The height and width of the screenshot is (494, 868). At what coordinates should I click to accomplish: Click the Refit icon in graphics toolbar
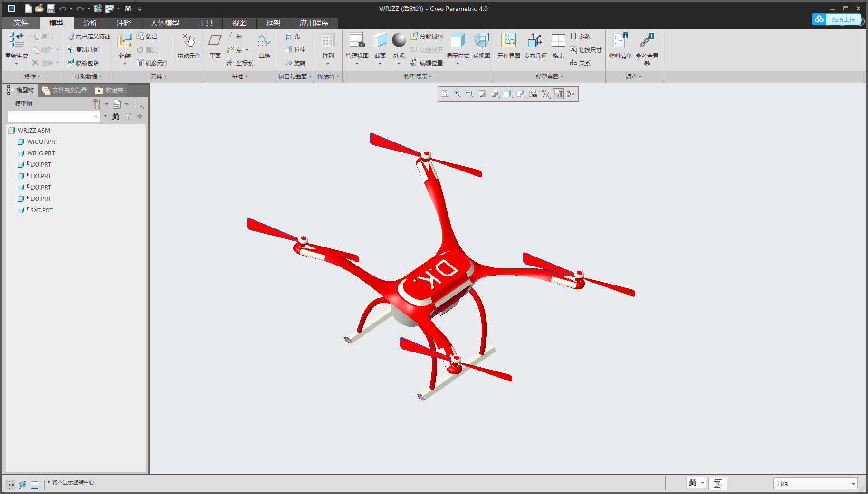point(445,94)
